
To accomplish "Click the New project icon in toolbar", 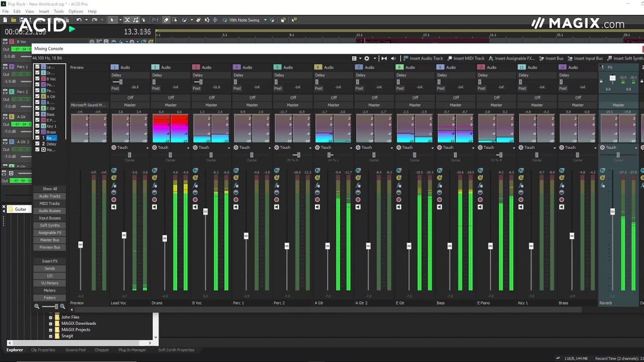I will (5, 20).
